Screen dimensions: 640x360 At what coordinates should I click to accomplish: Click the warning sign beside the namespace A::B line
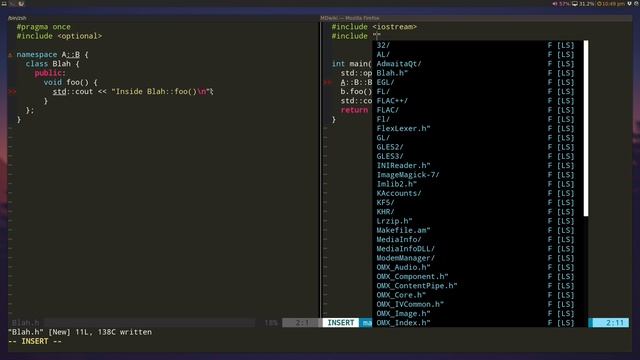pos(10,55)
